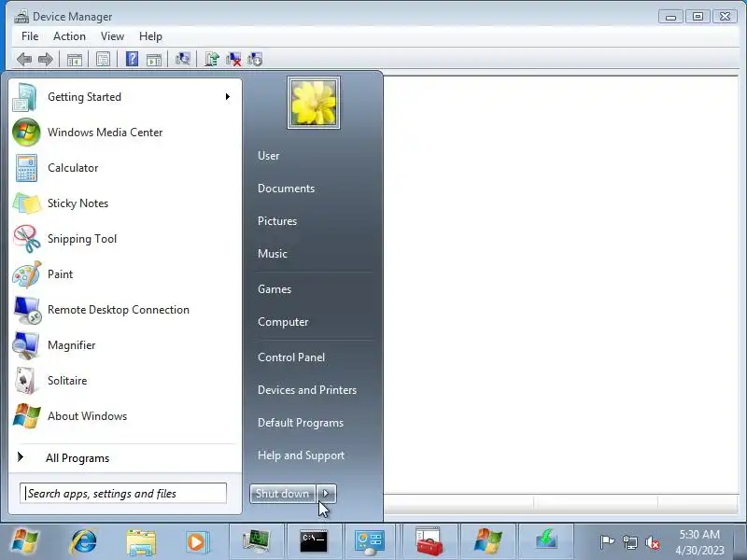Launch Calculator from the Start menu
This screenshot has width=747, height=560.
click(x=125, y=168)
